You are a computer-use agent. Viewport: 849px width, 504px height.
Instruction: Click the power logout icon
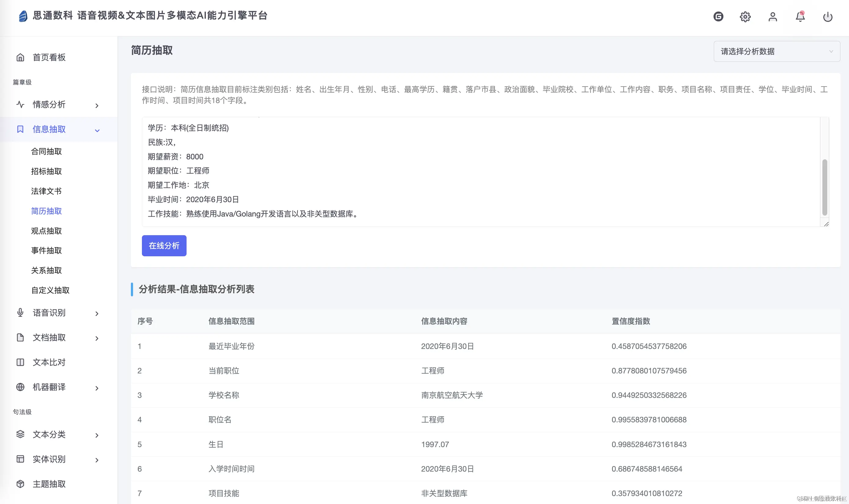click(x=828, y=17)
